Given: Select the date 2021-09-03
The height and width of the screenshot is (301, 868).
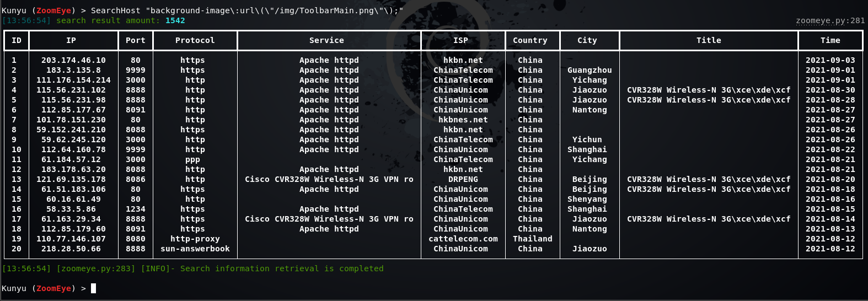Looking at the screenshot, I should coord(831,60).
